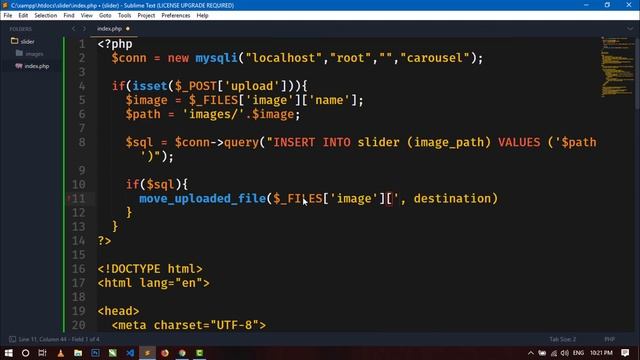Click line number 16 in gutter
The width and height of the screenshot is (640, 360).
click(78, 269)
